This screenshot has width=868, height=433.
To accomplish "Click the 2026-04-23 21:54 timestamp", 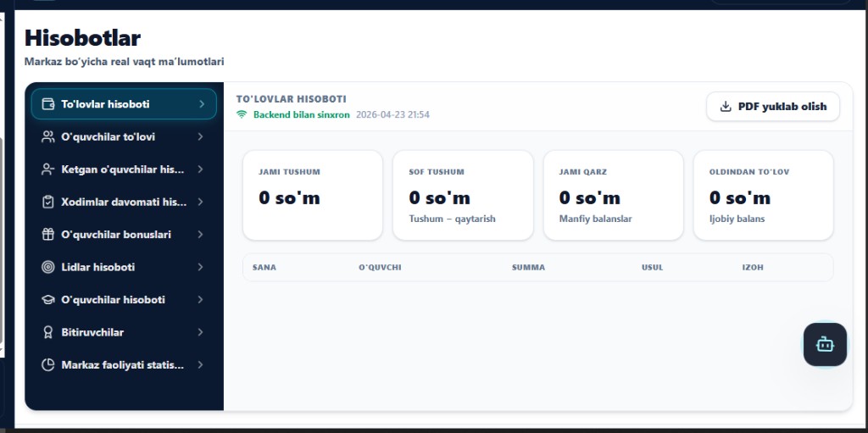I will pyautogui.click(x=392, y=114).
